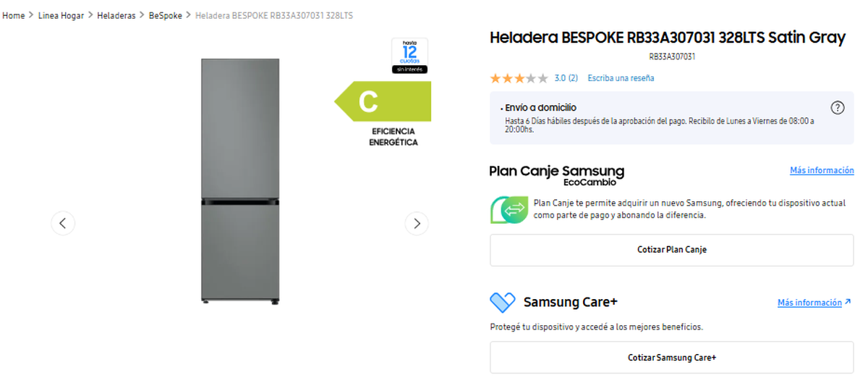
Task: Click the refrigerator product image
Action: pos(239,180)
